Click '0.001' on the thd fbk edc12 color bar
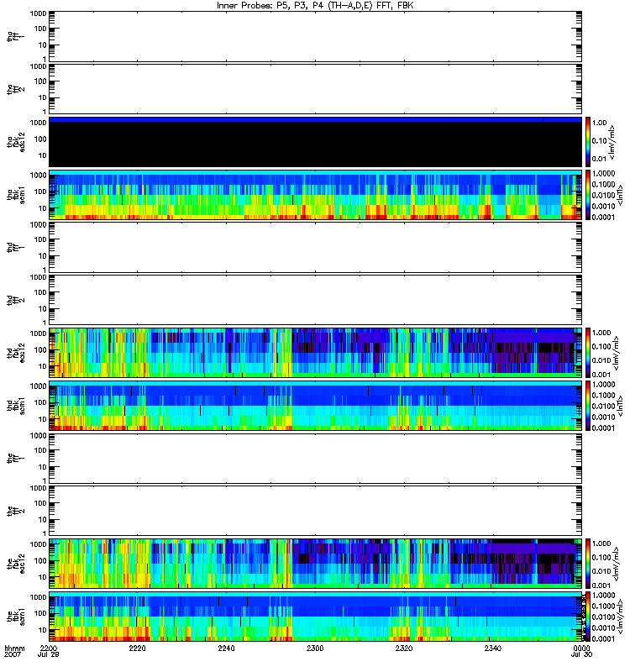Screen dimensions: 630x672 601,375
